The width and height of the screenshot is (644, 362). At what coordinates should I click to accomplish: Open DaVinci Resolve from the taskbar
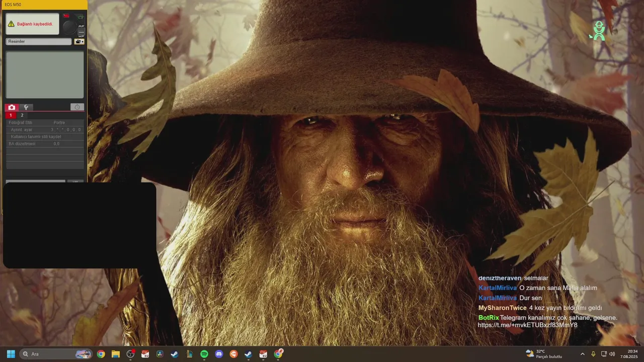tap(160, 354)
